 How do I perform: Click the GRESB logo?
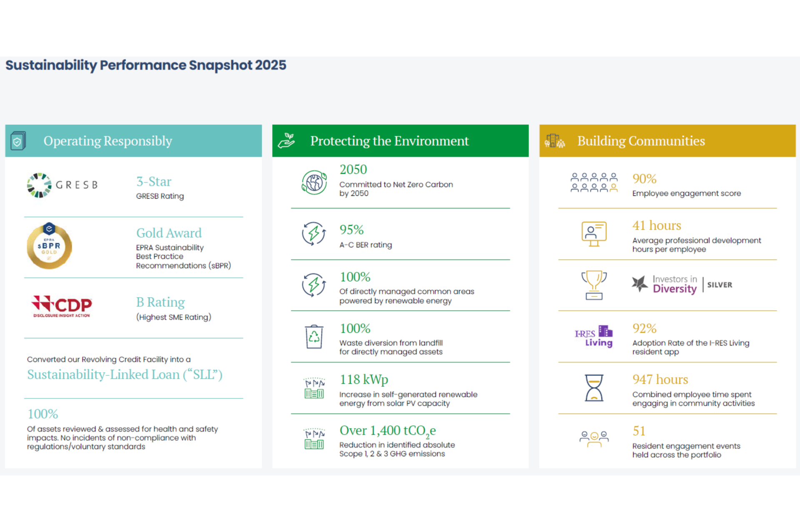tap(62, 185)
